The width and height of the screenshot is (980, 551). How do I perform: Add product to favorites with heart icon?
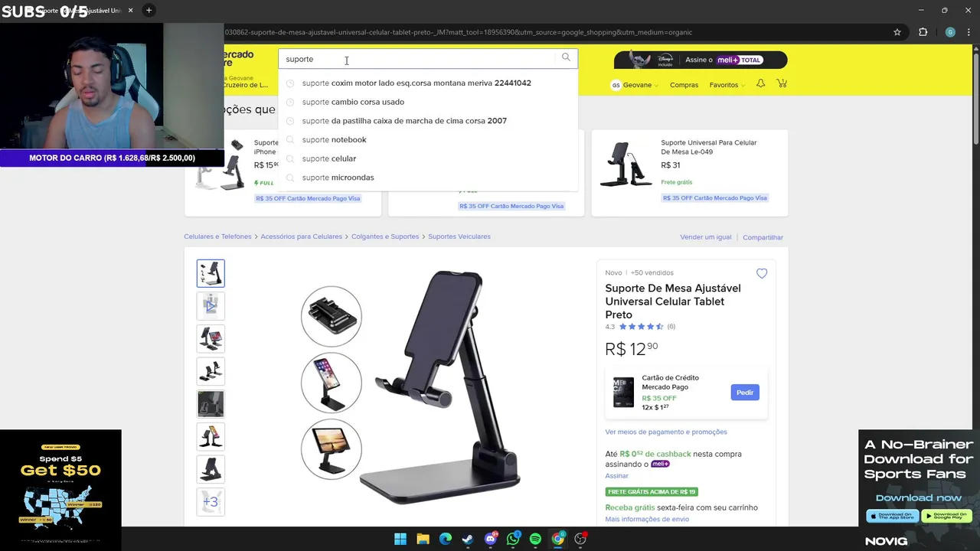coord(762,273)
